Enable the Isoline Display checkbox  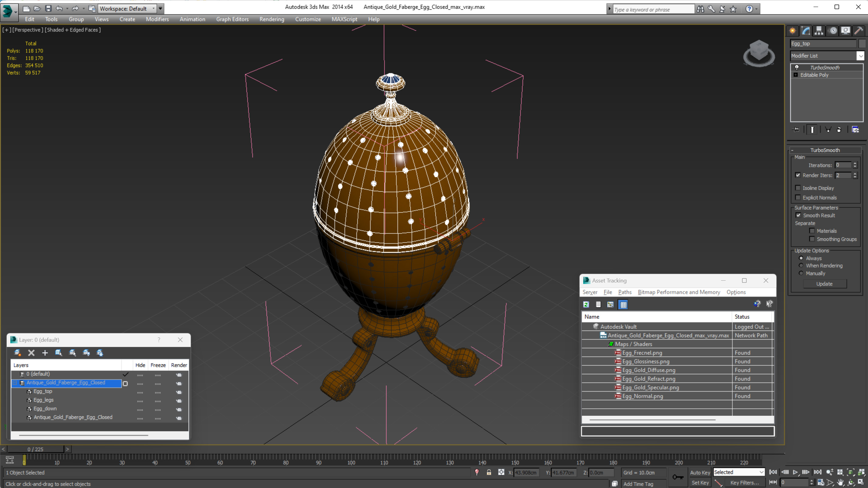tap(798, 188)
